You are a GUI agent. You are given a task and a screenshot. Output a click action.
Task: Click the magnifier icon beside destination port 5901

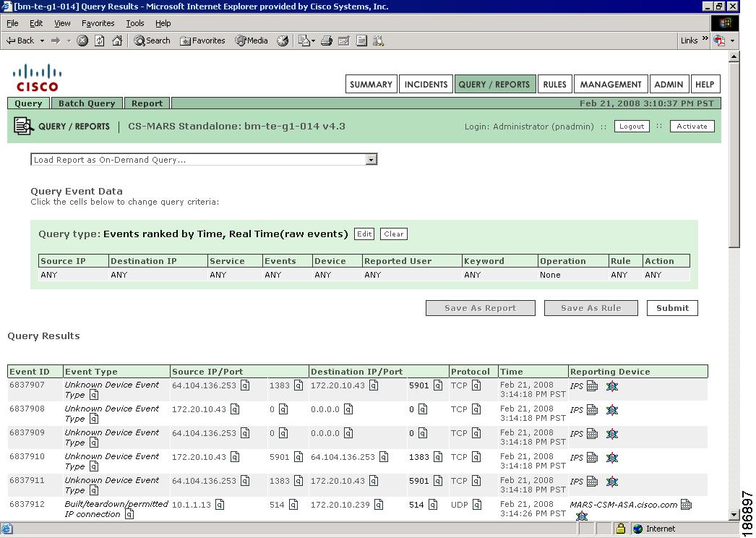tap(437, 385)
